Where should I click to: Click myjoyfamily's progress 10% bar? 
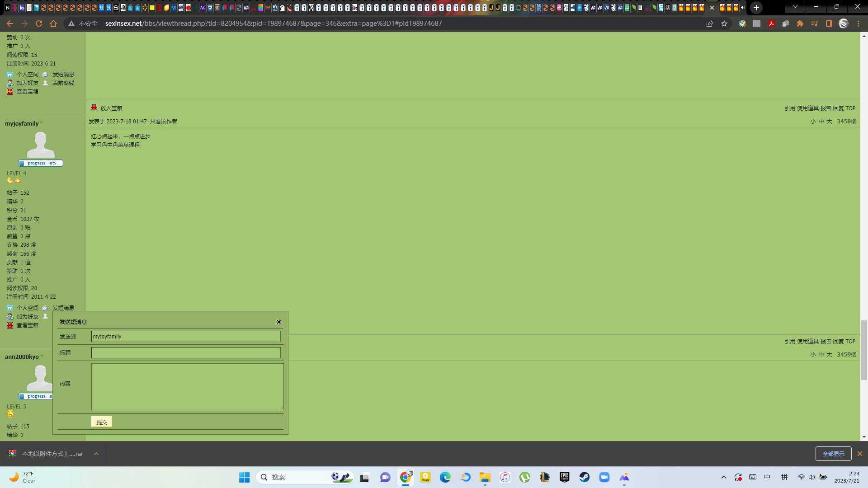point(41,163)
